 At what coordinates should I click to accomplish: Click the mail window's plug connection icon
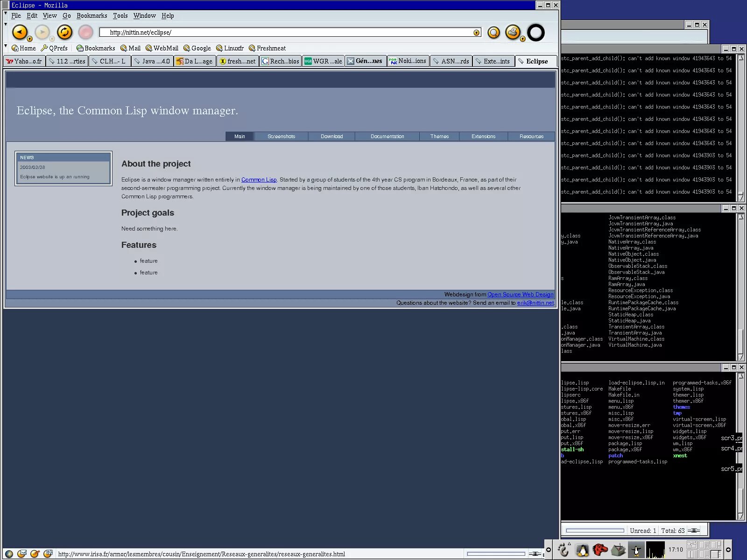click(695, 530)
